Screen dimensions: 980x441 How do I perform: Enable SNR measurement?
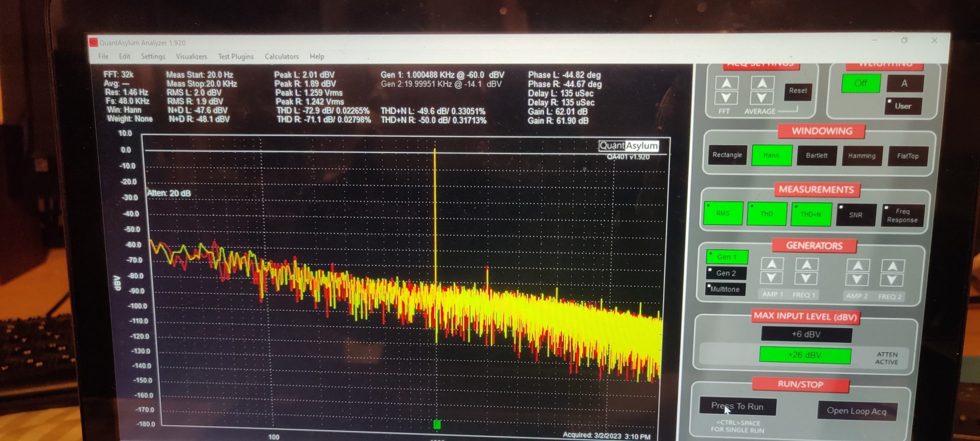click(x=856, y=215)
